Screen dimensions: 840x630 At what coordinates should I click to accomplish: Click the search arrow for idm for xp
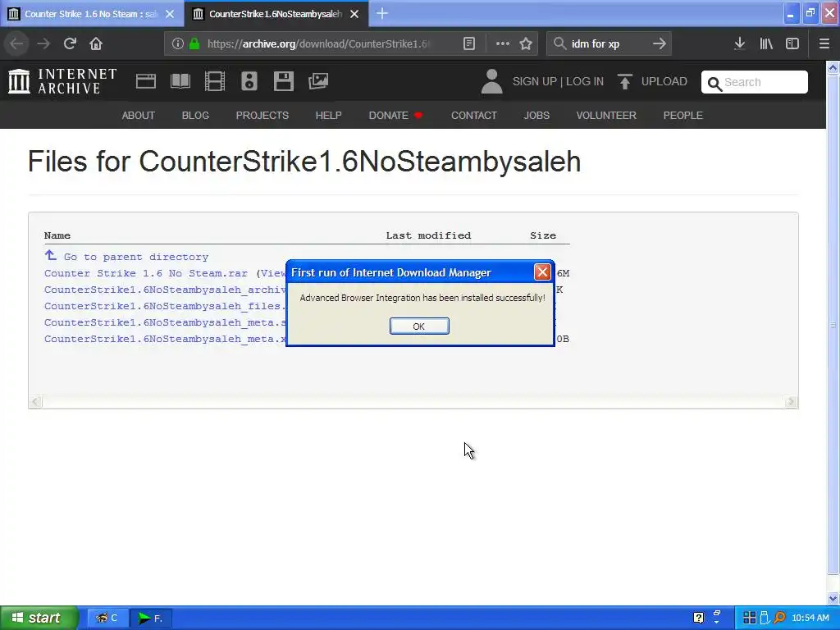tap(660, 43)
